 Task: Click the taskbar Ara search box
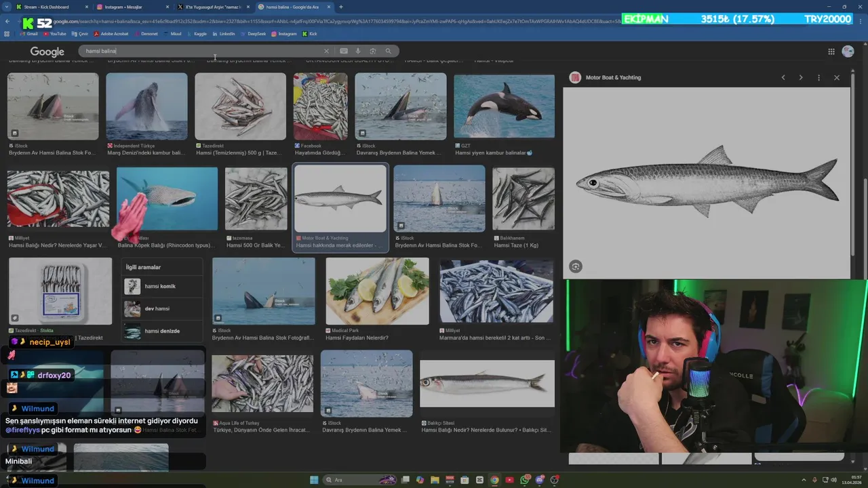[x=359, y=480]
